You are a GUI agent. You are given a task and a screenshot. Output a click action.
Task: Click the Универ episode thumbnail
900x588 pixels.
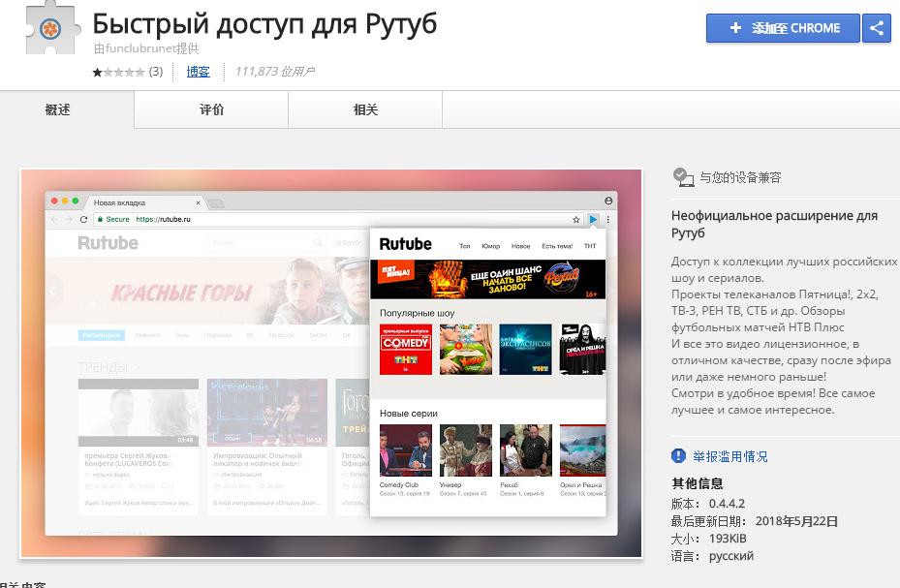tap(465, 450)
